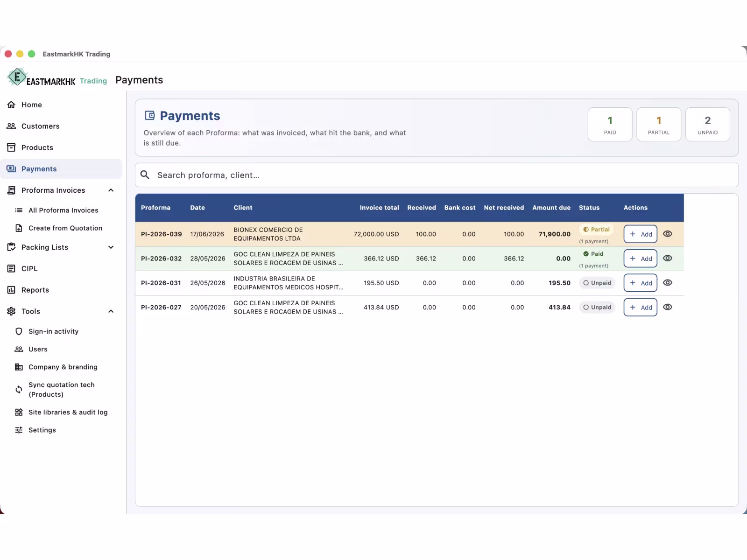Expand the Packing Lists section chevron
Screen dimensions: 747x560
(x=111, y=247)
